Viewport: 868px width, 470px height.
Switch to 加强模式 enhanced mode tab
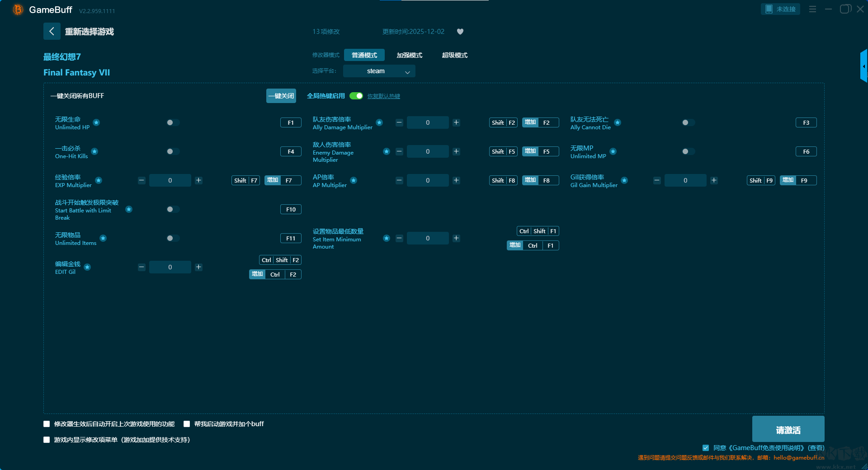tap(409, 55)
